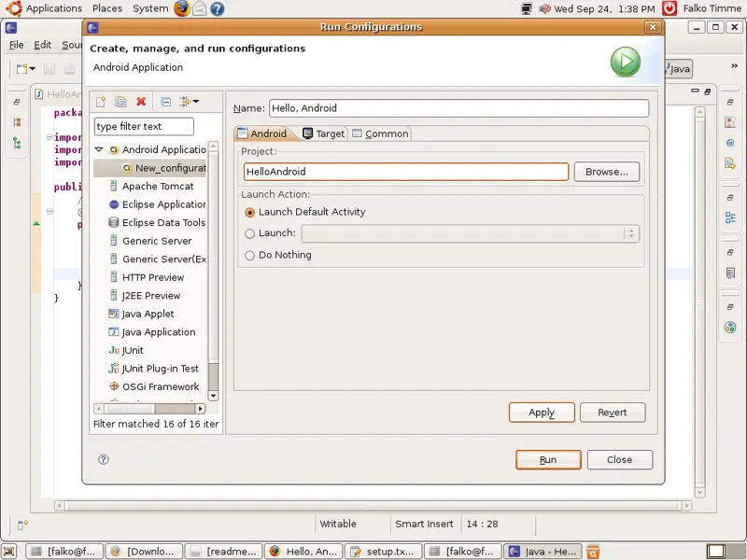Switch to the Android tab

click(262, 133)
